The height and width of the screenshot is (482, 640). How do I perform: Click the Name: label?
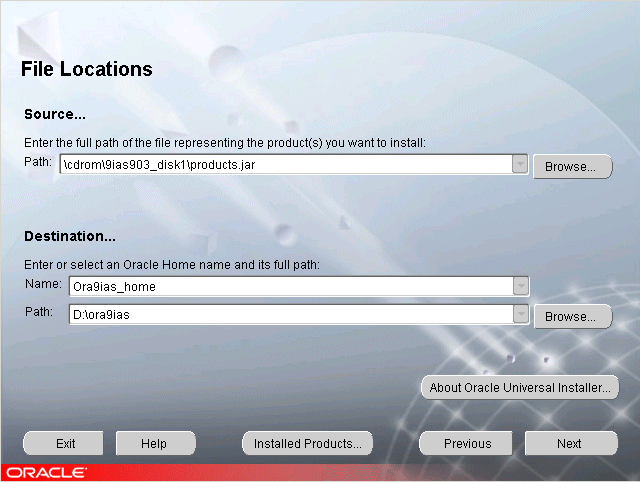(43, 284)
